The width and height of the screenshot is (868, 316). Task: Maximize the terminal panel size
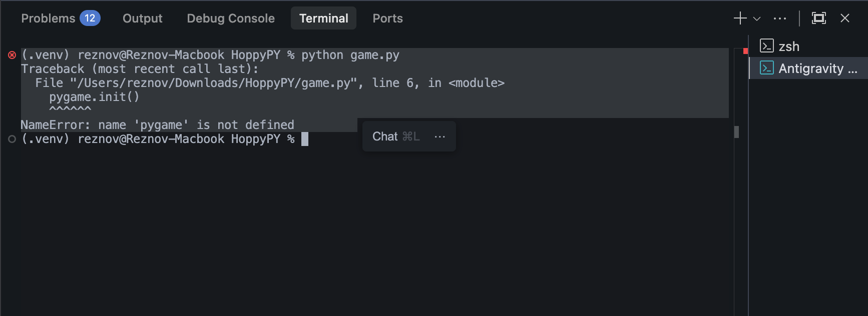pos(819,18)
